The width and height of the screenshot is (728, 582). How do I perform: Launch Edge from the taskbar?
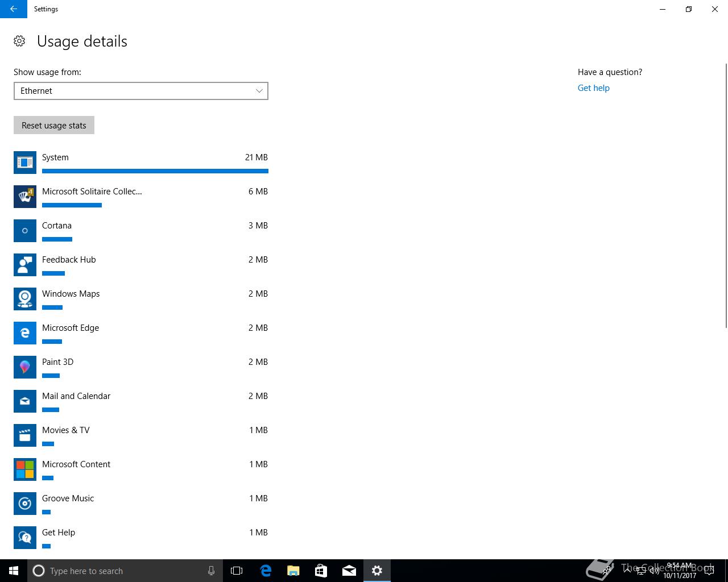coord(265,571)
